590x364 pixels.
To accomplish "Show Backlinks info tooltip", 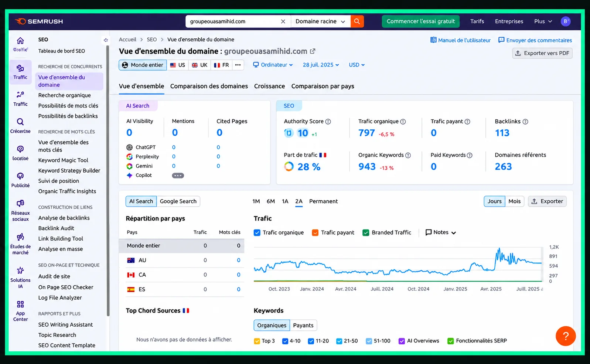I will tap(525, 122).
